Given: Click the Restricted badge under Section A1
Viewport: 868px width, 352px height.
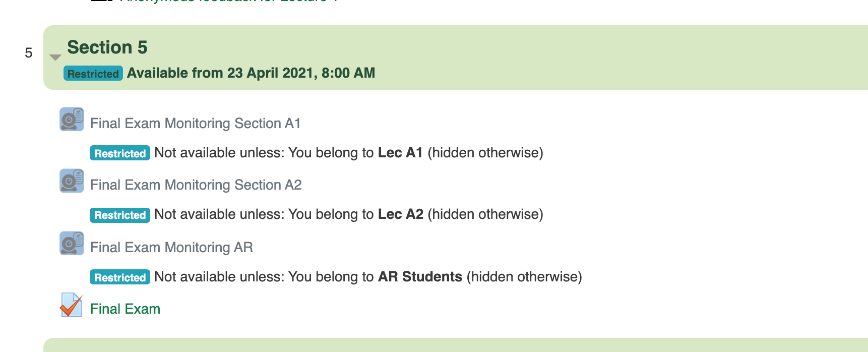Looking at the screenshot, I should (x=120, y=153).
